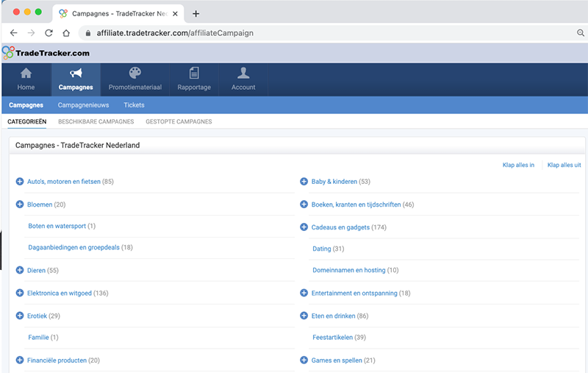This screenshot has height=373, width=588.
Task: Open the Erotiek text link
Action: 37,316
